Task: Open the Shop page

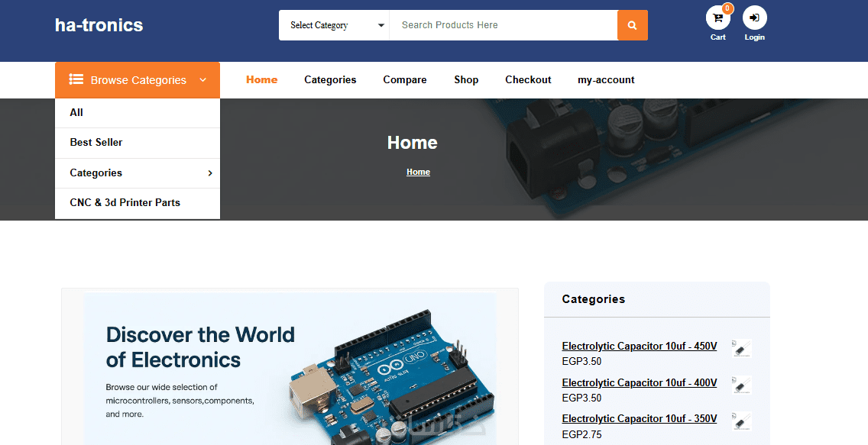Action: [466, 79]
